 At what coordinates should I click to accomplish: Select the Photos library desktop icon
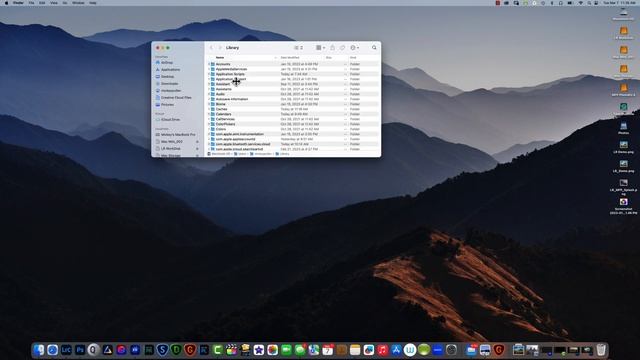click(623, 128)
